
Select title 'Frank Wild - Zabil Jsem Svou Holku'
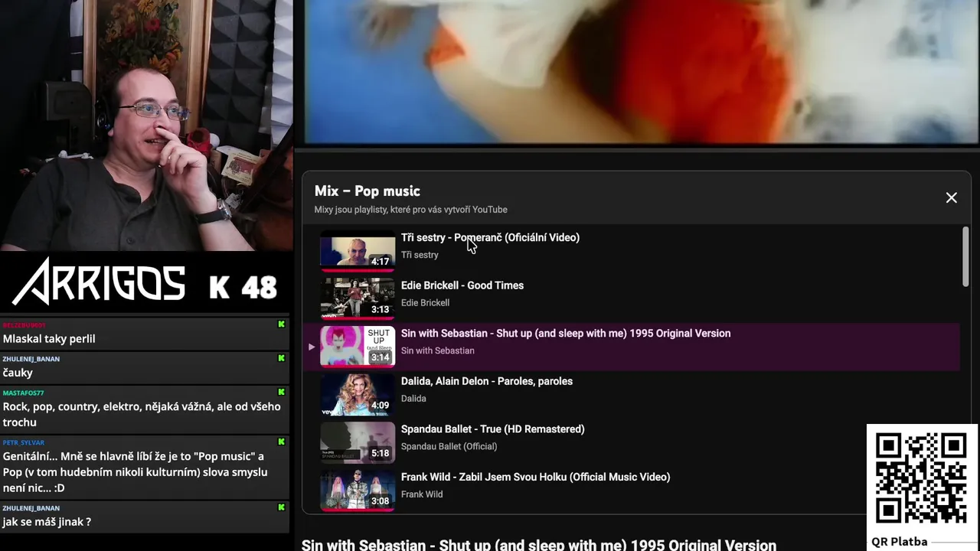(x=535, y=477)
